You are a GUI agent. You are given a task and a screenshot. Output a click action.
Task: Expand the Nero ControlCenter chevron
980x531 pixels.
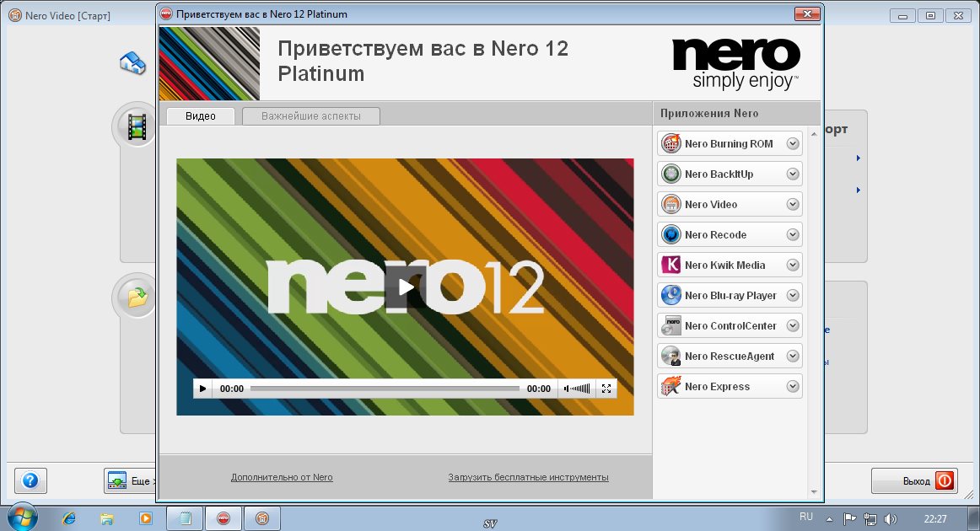tap(793, 325)
